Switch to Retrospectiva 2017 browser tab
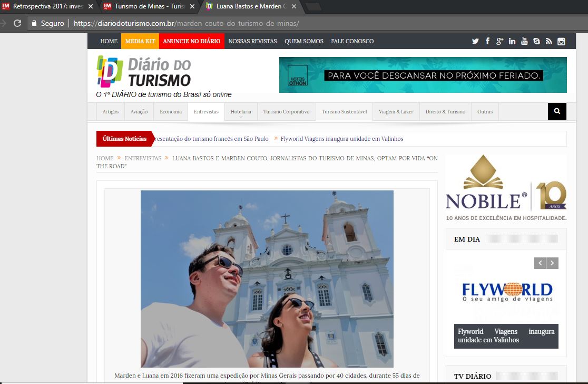Viewport: 588px width, 384px height. [x=47, y=6]
